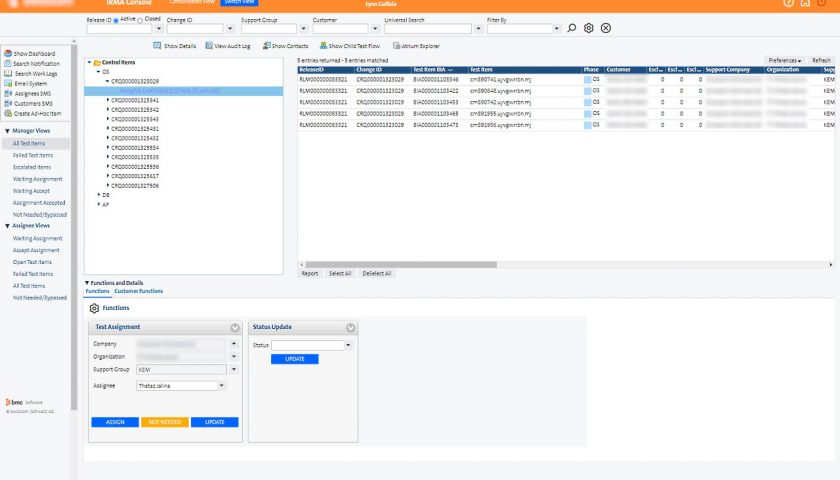Screen dimensions: 840x480
Task: Click the horizontal scrollbar under results table
Action: coord(400,264)
